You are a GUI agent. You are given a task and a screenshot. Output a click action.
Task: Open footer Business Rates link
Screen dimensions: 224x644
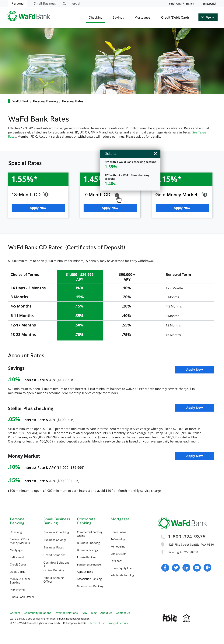pos(54,548)
